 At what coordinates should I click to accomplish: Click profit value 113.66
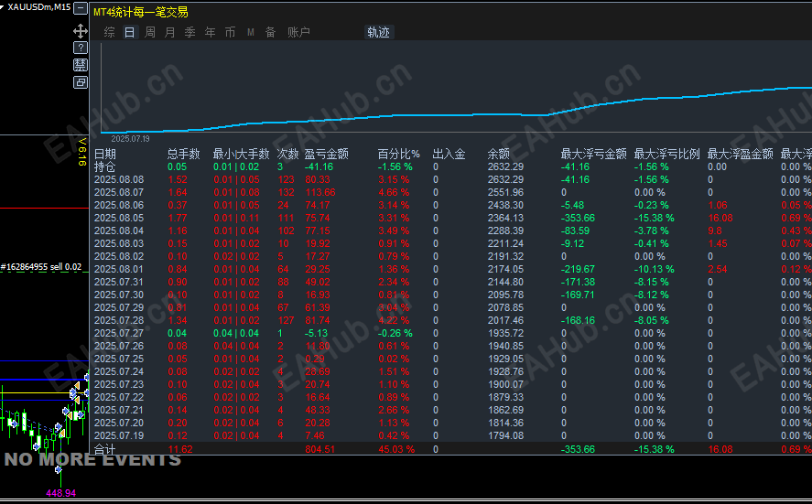point(320,192)
